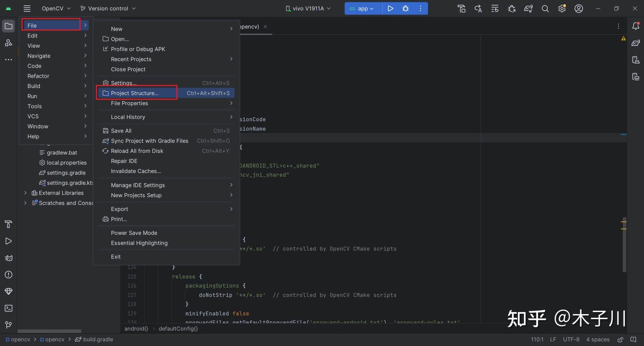The width and height of the screenshot is (644, 346).
Task: Open the vivo V1911A device selector
Action: click(307, 8)
